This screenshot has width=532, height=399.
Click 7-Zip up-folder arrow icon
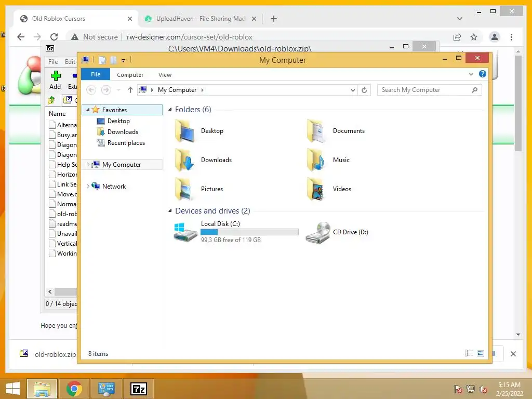click(51, 100)
